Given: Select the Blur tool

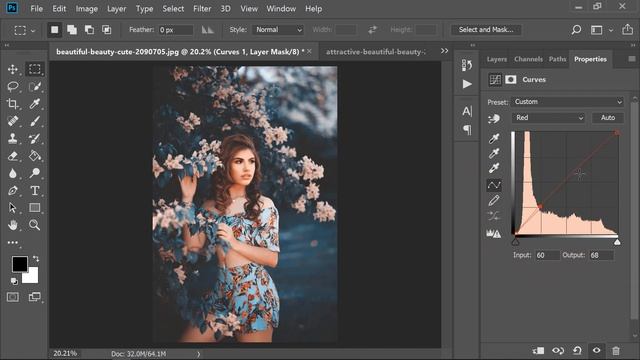Looking at the screenshot, I should click(x=13, y=173).
